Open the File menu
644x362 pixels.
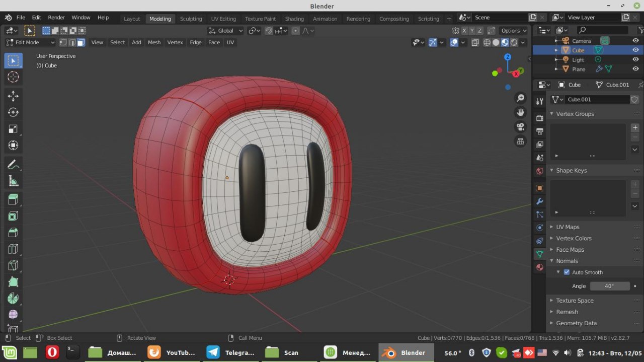pos(21,17)
